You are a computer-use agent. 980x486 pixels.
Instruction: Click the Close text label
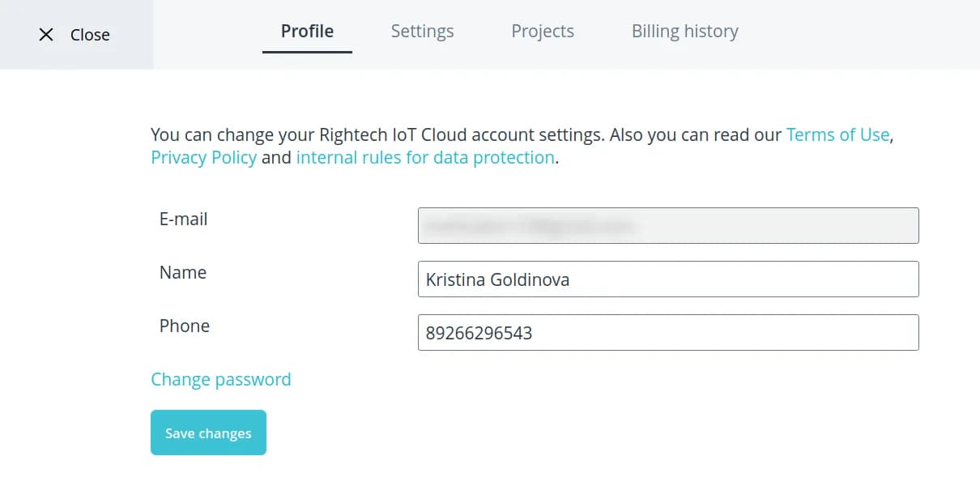click(90, 35)
